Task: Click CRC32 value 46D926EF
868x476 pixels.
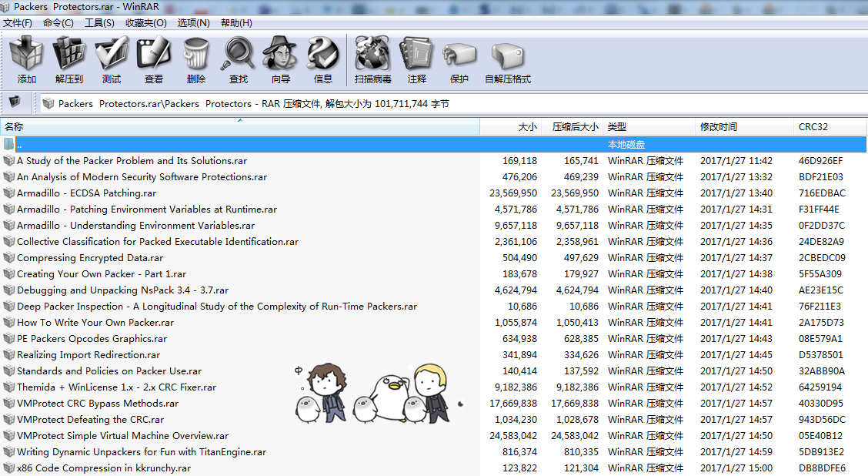Action: 820,161
